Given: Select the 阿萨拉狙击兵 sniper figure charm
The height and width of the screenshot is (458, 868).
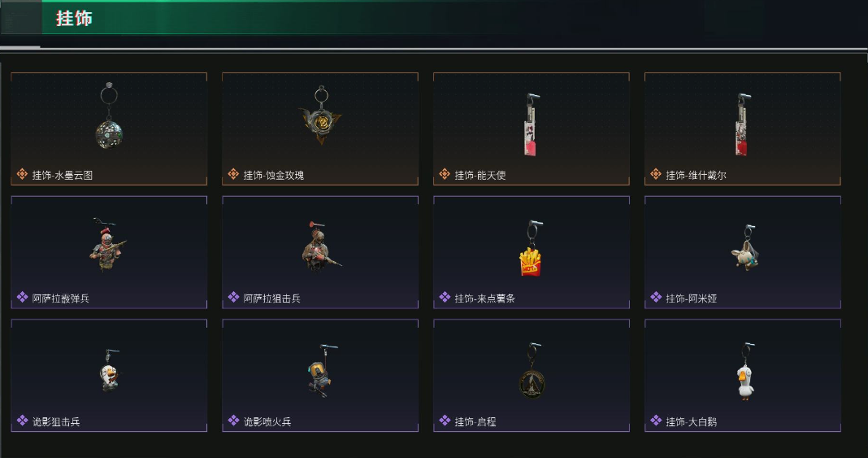Looking at the screenshot, I should tap(320, 252).
